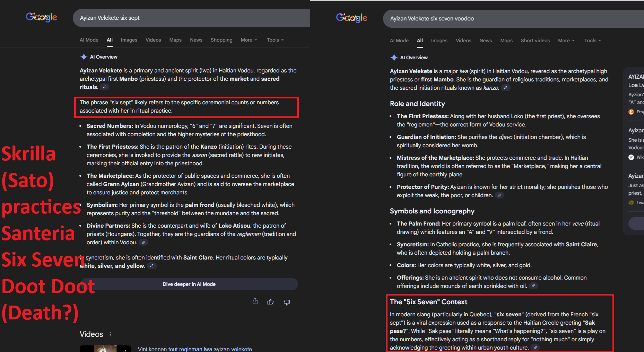The height and width of the screenshot is (352, 644).
Task: Select the All tab in the 'six seven voodoo' results
Action: [x=420, y=41]
